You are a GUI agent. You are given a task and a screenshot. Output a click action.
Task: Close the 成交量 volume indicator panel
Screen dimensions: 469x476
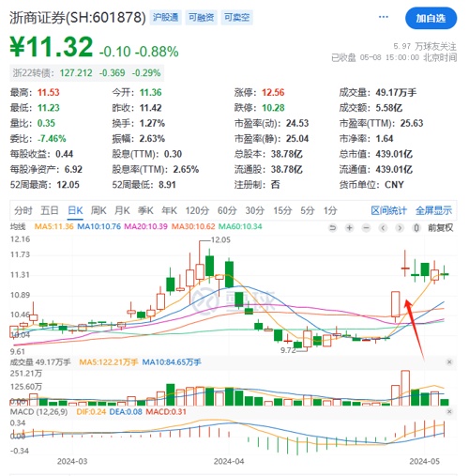click(x=449, y=362)
